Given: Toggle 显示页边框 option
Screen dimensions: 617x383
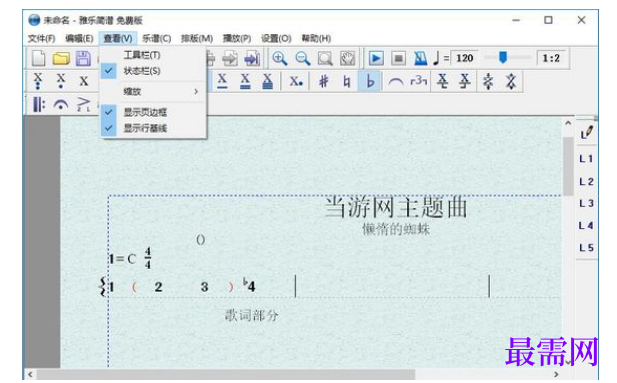Looking at the screenshot, I should click(x=153, y=112).
